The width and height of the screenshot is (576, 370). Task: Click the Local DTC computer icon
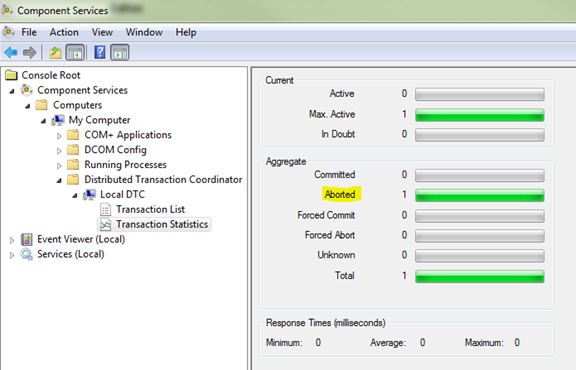(x=89, y=195)
